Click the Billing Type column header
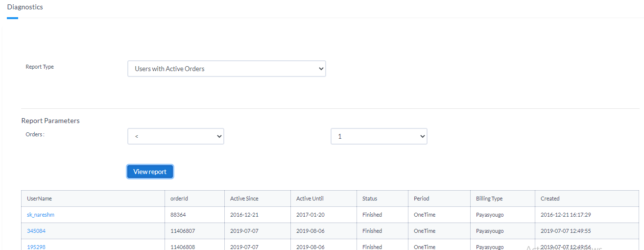 click(x=489, y=199)
